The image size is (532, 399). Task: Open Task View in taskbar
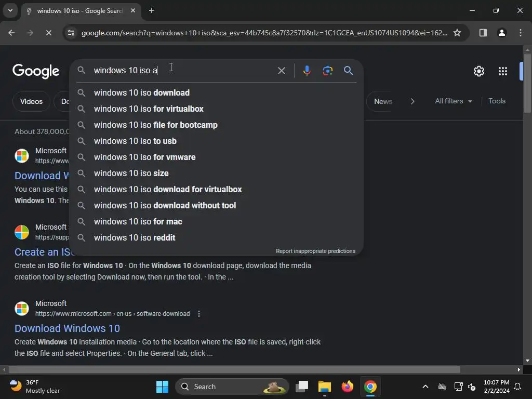pos(302,387)
